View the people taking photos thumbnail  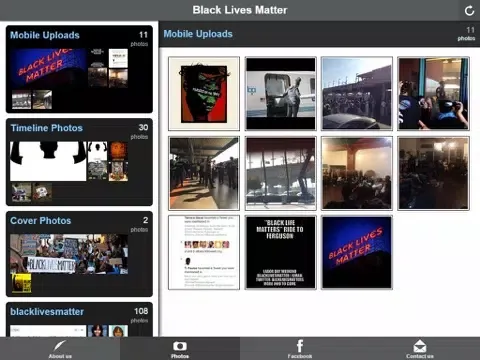433,93
